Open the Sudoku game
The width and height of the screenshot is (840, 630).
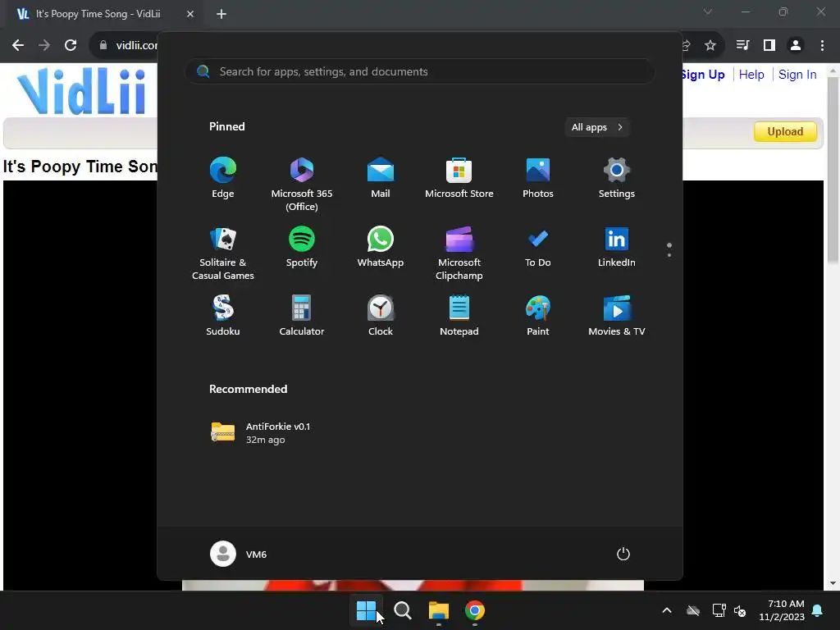223,316
